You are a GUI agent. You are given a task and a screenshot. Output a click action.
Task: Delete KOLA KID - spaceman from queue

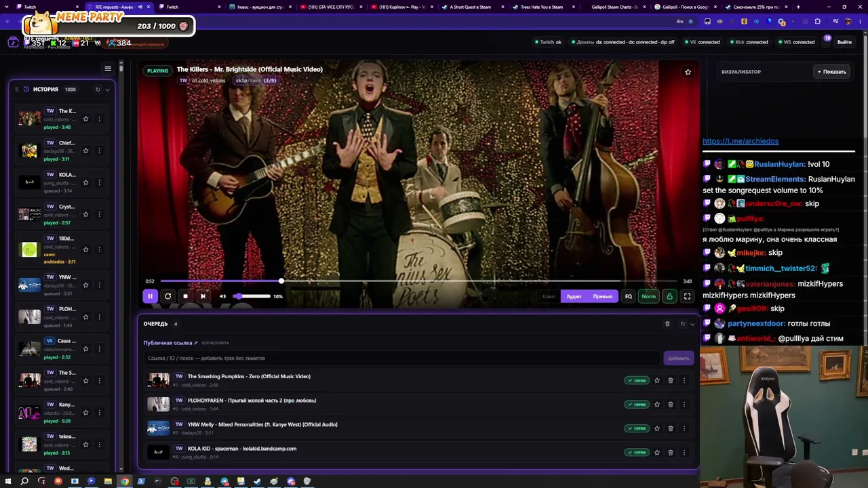point(671,453)
